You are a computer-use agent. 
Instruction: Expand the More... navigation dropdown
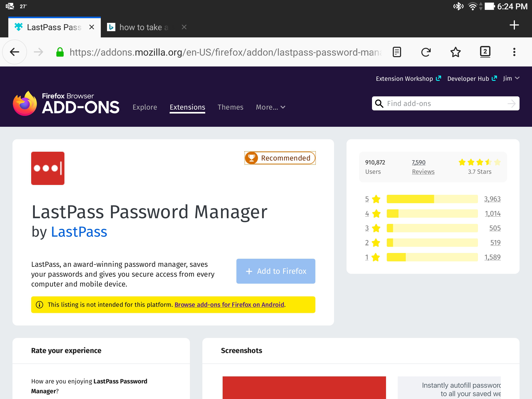[x=270, y=107]
